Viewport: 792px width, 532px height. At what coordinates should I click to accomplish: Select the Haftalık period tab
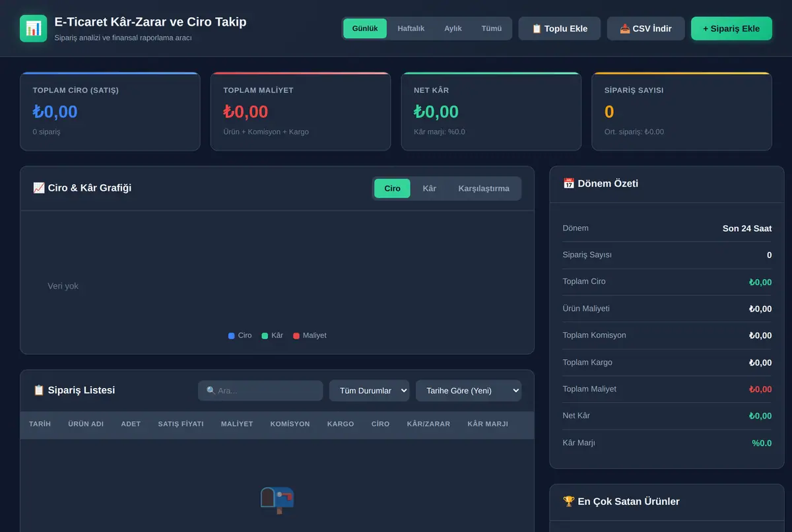[x=411, y=28]
